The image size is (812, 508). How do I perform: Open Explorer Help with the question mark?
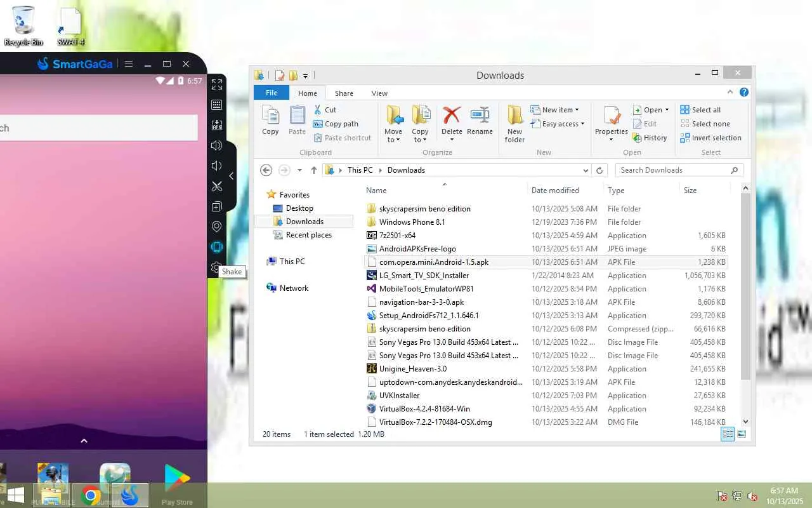(x=744, y=93)
